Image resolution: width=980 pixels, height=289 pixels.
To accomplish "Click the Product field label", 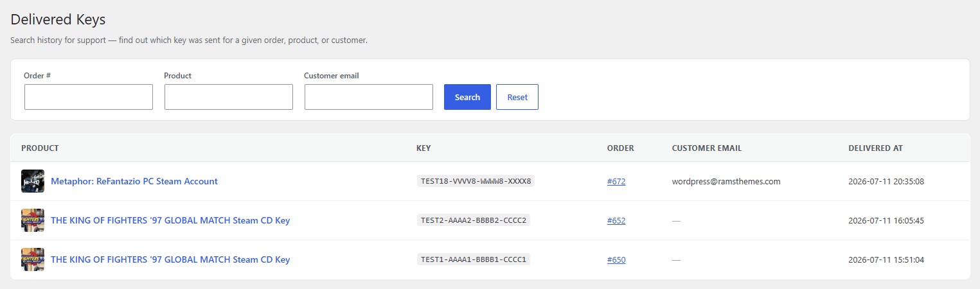I will pos(178,75).
